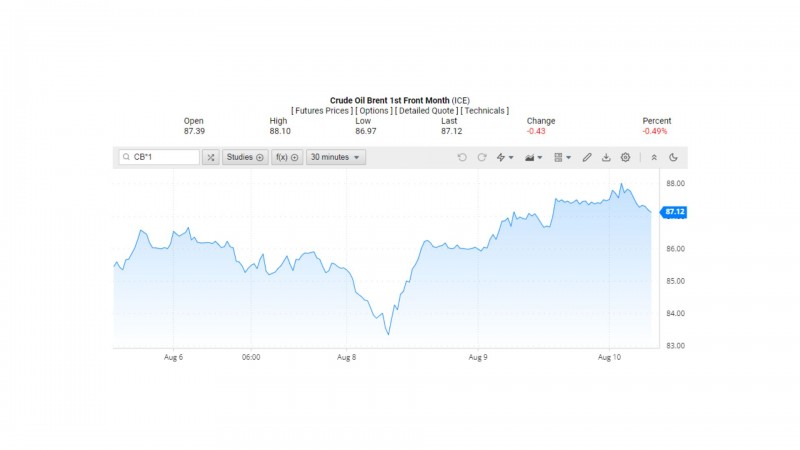Screen dimensions: 800x450
Task: Click the 87.12 current price label
Action: point(674,212)
